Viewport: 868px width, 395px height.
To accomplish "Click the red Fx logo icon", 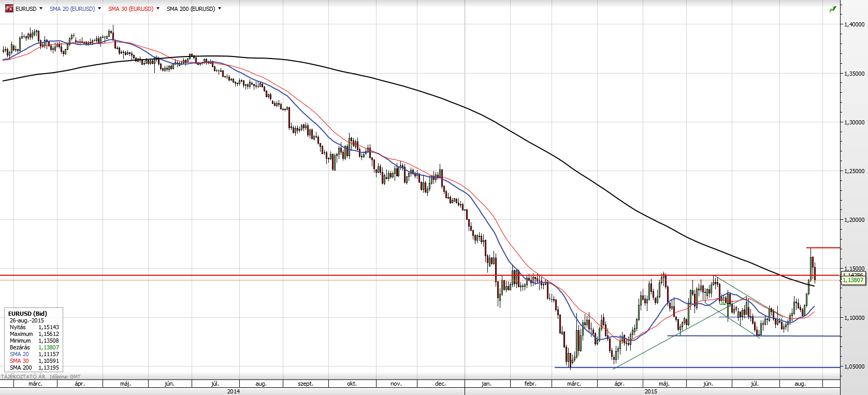I will [x=9, y=8].
